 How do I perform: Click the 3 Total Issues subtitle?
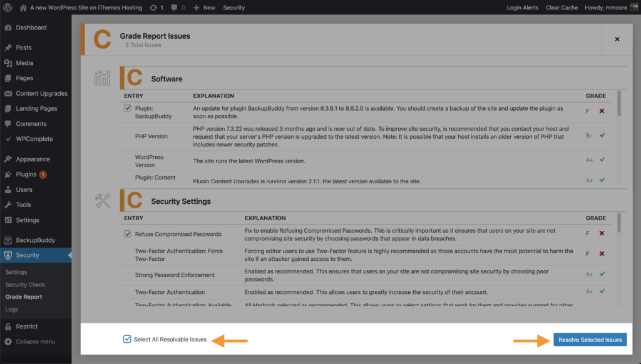143,45
